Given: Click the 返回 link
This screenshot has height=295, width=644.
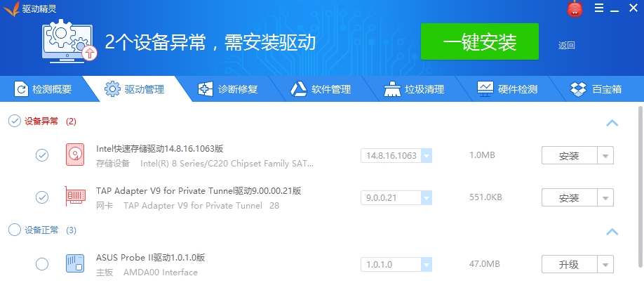Looking at the screenshot, I should pyautogui.click(x=566, y=46).
